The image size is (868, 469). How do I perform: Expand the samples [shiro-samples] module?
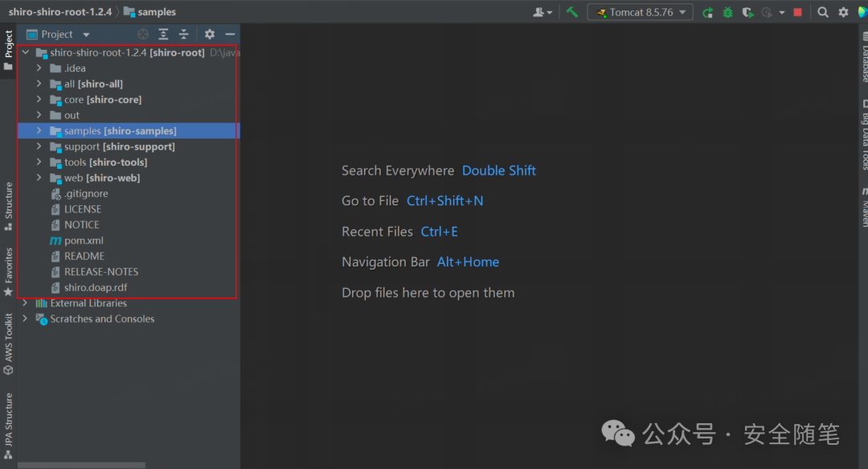(39, 130)
